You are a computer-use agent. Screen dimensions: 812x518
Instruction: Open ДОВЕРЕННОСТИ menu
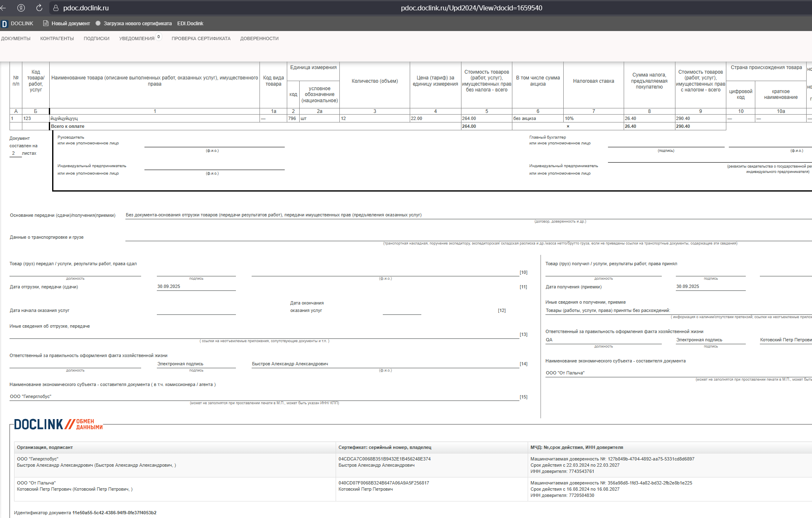click(259, 38)
